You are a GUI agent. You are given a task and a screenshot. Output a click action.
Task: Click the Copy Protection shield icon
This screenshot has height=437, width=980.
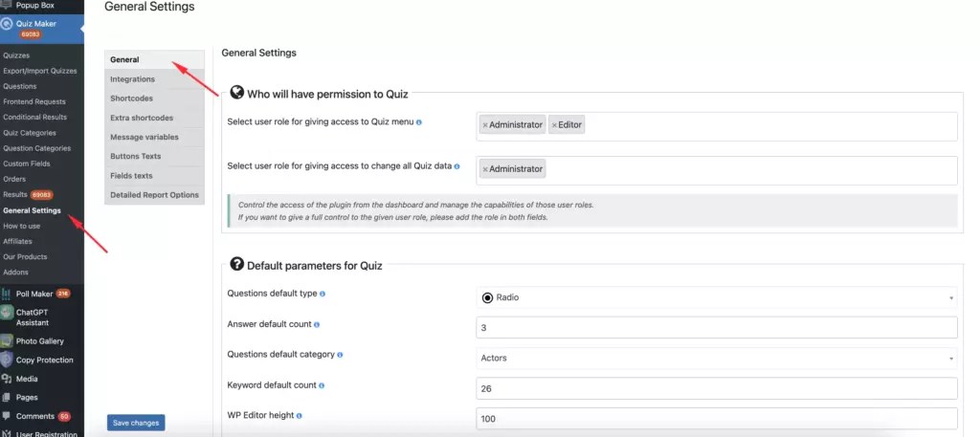coord(7,360)
